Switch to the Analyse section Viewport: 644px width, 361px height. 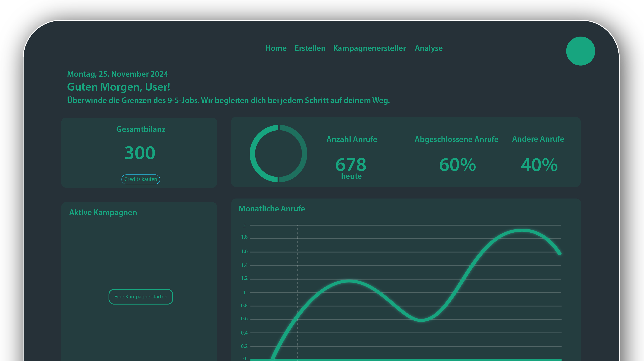point(428,48)
